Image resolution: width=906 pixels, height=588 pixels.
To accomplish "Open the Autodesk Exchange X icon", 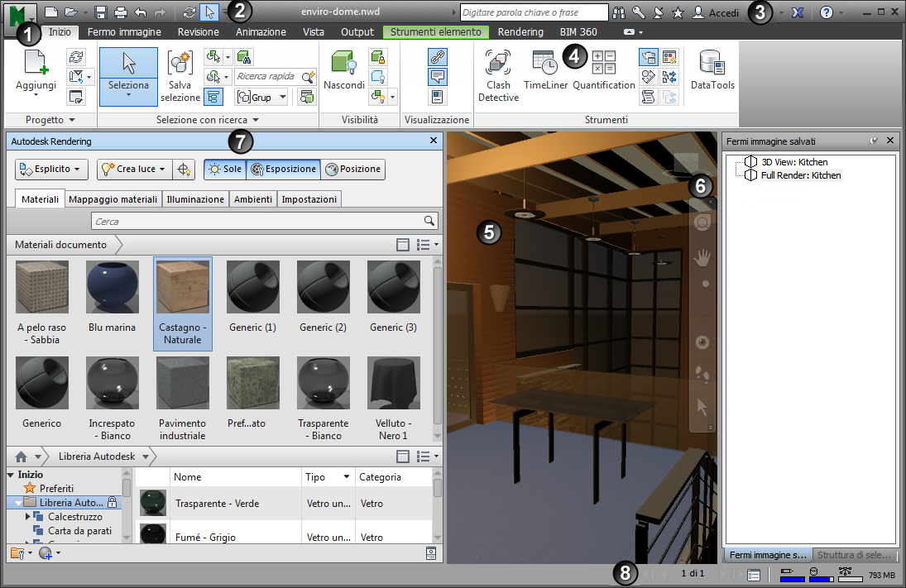I will pyautogui.click(x=798, y=12).
